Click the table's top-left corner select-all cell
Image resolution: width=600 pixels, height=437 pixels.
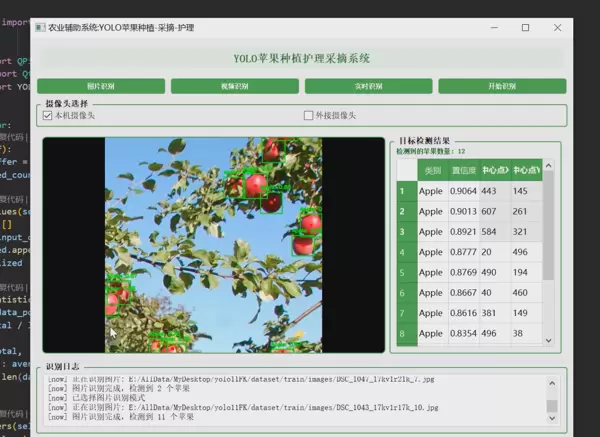[x=403, y=170]
